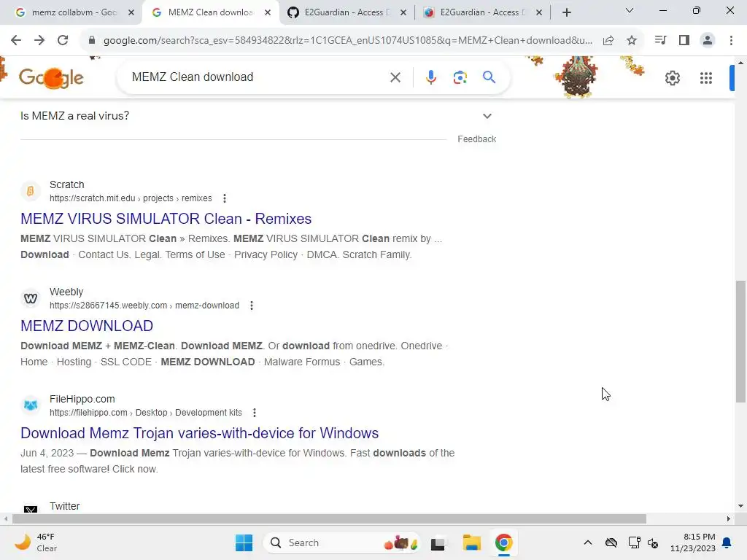Open the Google apps grid

[x=706, y=77]
